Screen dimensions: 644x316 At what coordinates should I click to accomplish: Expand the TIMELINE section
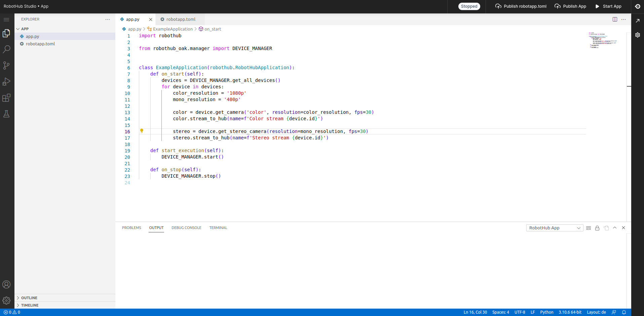tap(30, 305)
